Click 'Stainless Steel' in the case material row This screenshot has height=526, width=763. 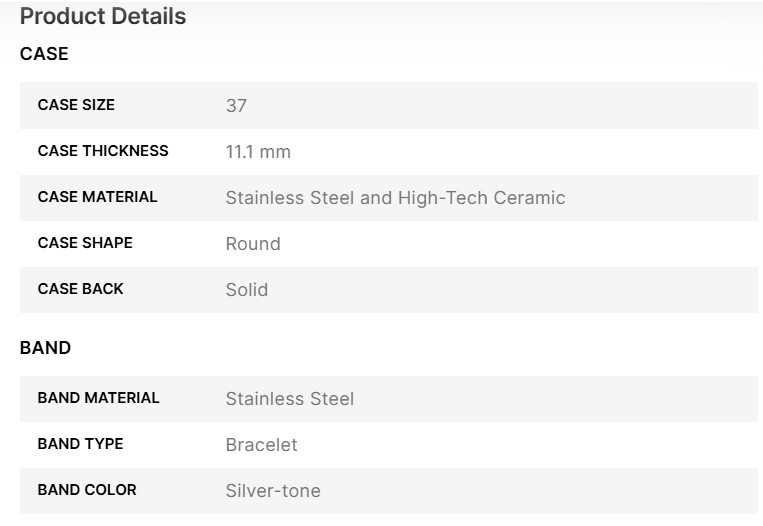click(x=290, y=198)
